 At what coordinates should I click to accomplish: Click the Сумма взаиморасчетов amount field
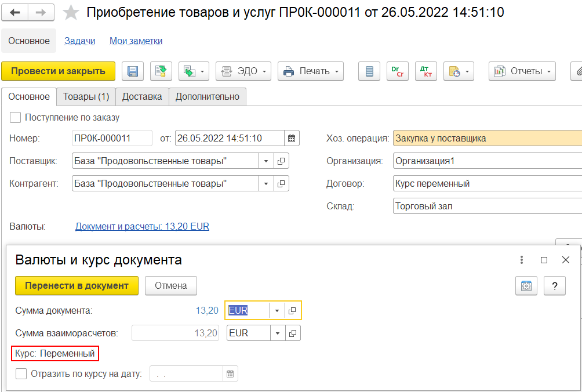point(175,333)
